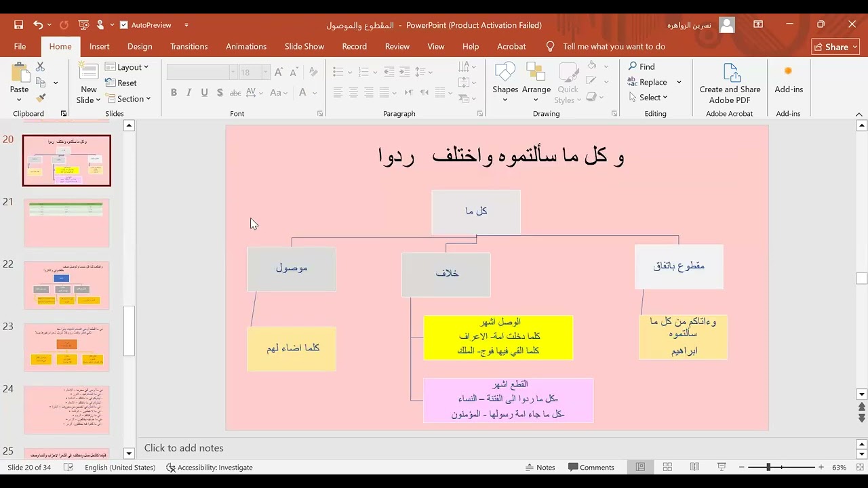Screen dimensions: 868x488
Task: Open the font size dropdown
Action: [x=266, y=72]
